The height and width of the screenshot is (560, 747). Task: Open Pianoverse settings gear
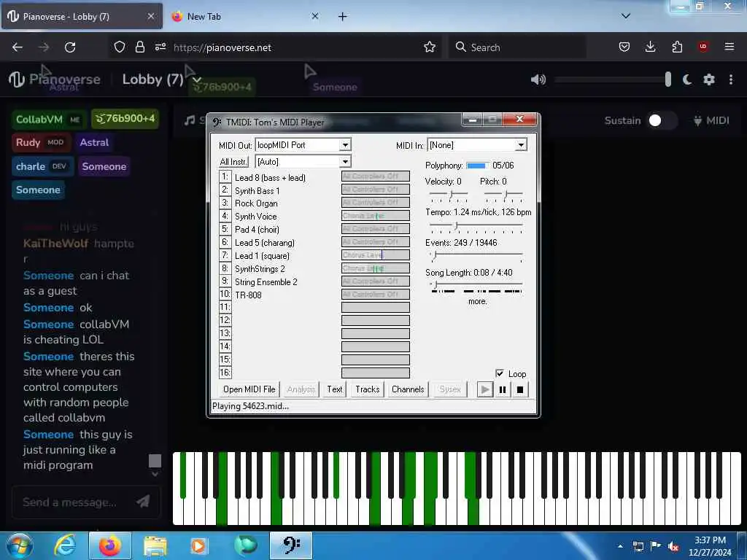[x=709, y=79]
